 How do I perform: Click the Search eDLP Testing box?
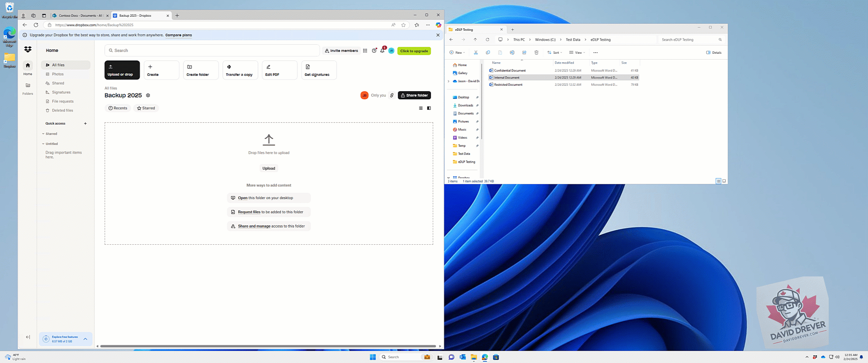[x=692, y=40]
